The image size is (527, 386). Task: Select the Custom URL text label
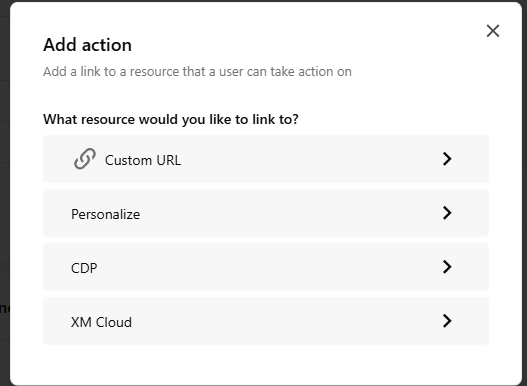[143, 160]
